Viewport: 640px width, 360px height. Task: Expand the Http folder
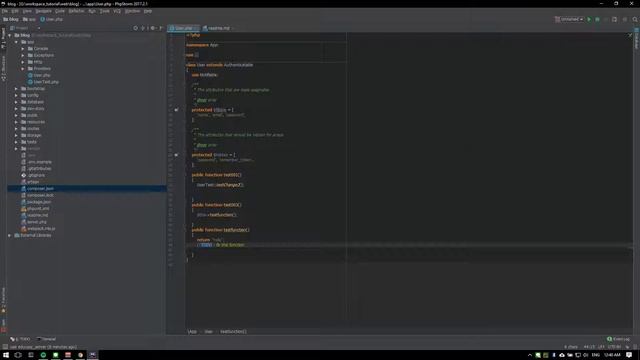pos(23,62)
